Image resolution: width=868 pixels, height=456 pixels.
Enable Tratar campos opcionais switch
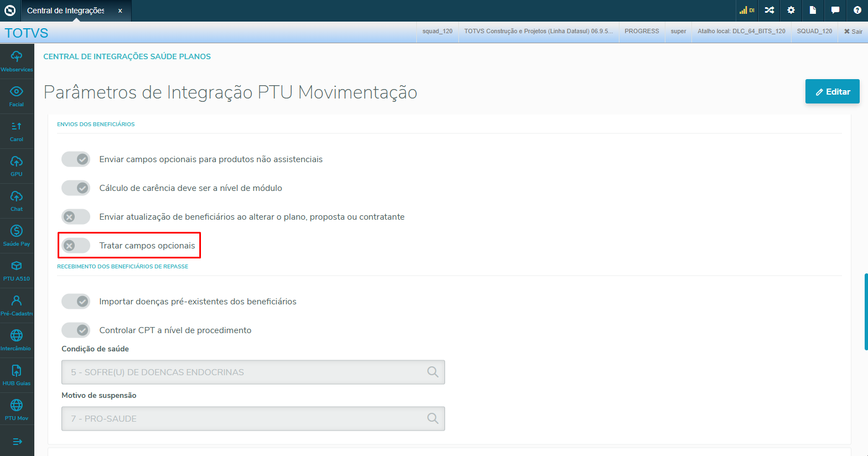[x=76, y=246]
